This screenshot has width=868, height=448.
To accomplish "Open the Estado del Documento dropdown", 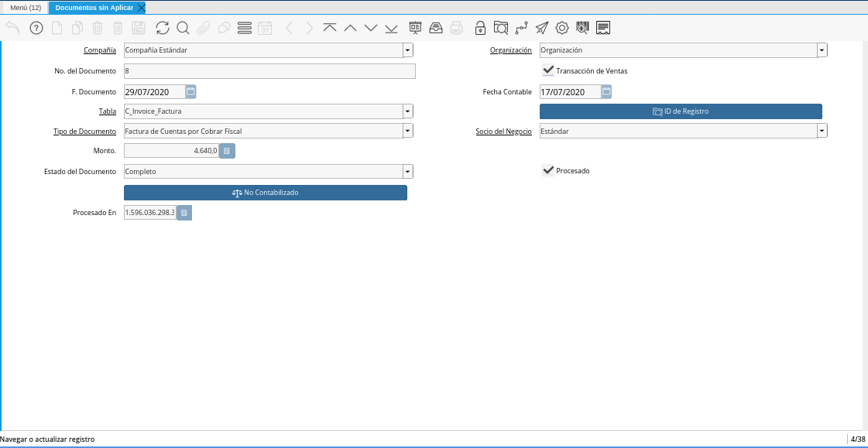I will (407, 172).
